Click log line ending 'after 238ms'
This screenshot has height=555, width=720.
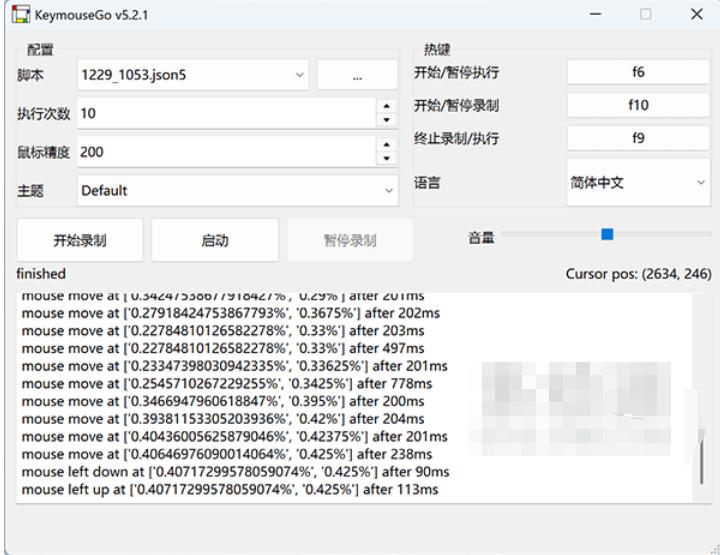(x=227, y=454)
